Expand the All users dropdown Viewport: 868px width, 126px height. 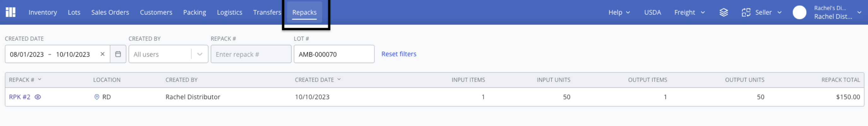tap(199, 54)
